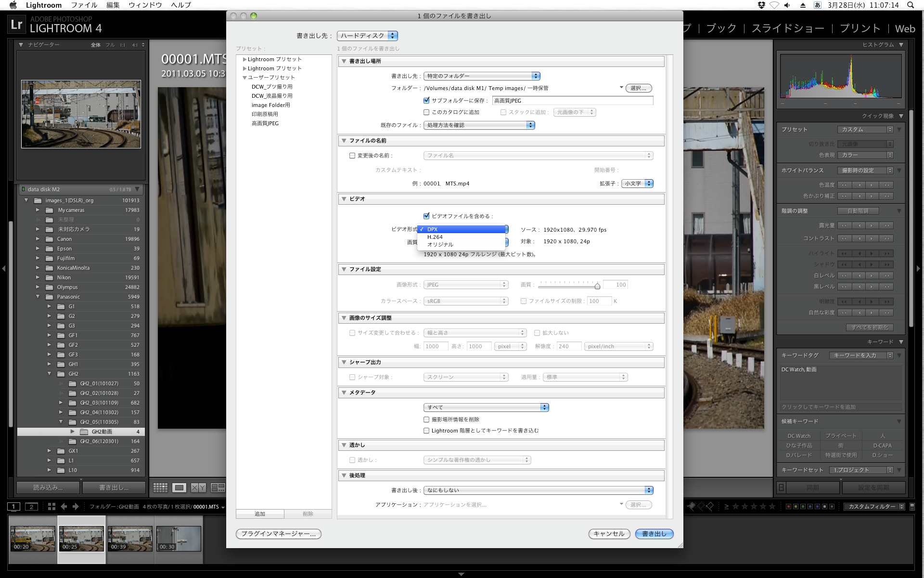Enable the 変更後の名前 rename checkbox
924x578 pixels.
pos(352,156)
